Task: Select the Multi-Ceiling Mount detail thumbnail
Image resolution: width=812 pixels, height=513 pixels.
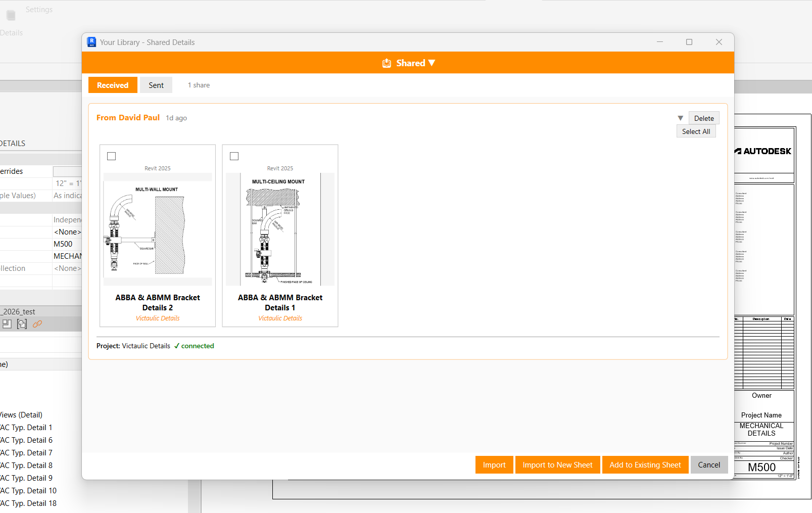Action: tap(280, 229)
